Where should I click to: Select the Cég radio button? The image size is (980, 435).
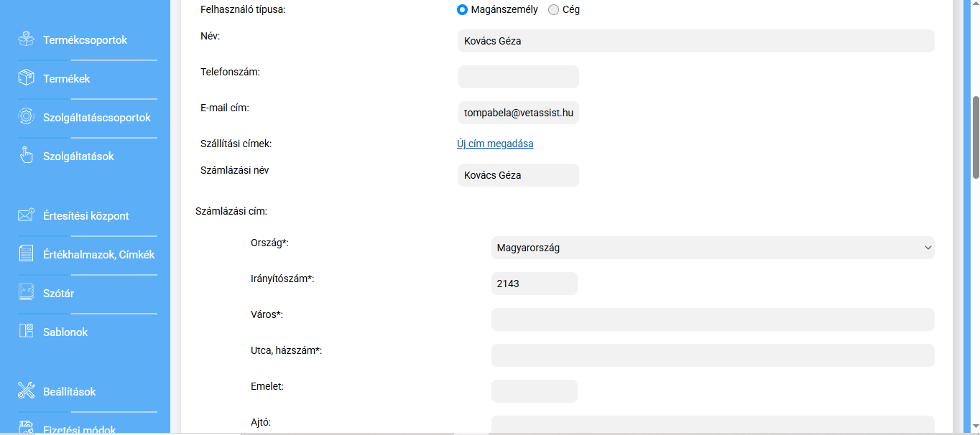tap(553, 10)
